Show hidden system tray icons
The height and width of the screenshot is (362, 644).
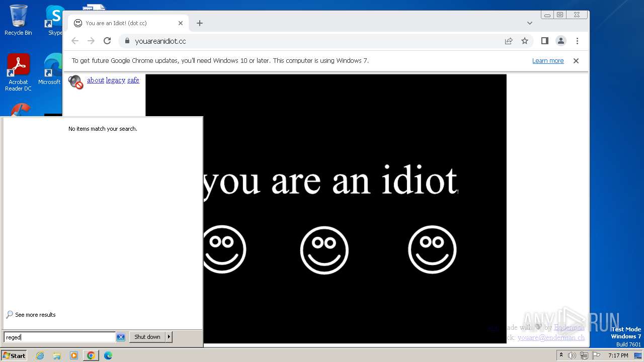(x=561, y=355)
